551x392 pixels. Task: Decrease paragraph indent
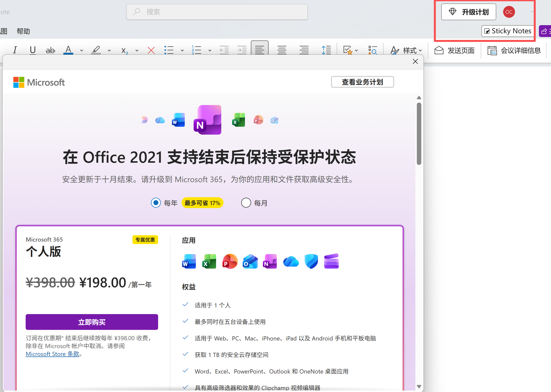tap(224, 50)
